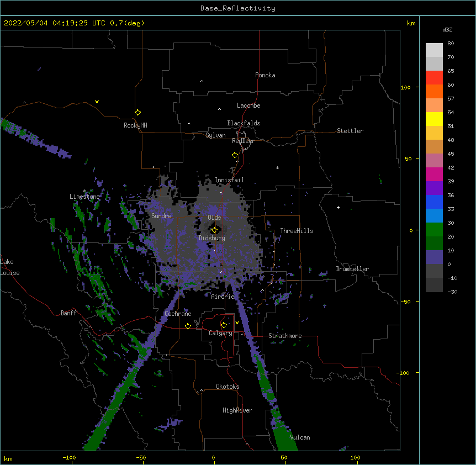Select the radar site diamond between Olds and Didsbury
Viewport: 476px width, 465px height.
coord(214,230)
